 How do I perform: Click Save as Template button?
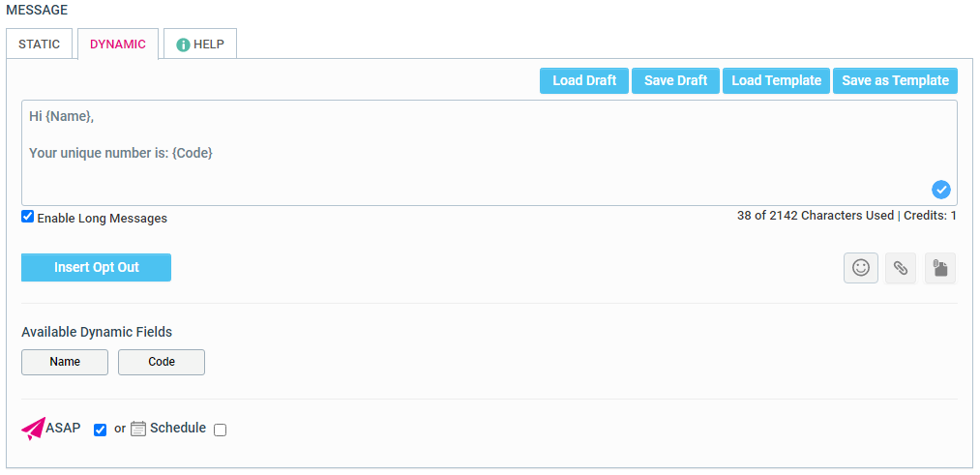point(895,80)
